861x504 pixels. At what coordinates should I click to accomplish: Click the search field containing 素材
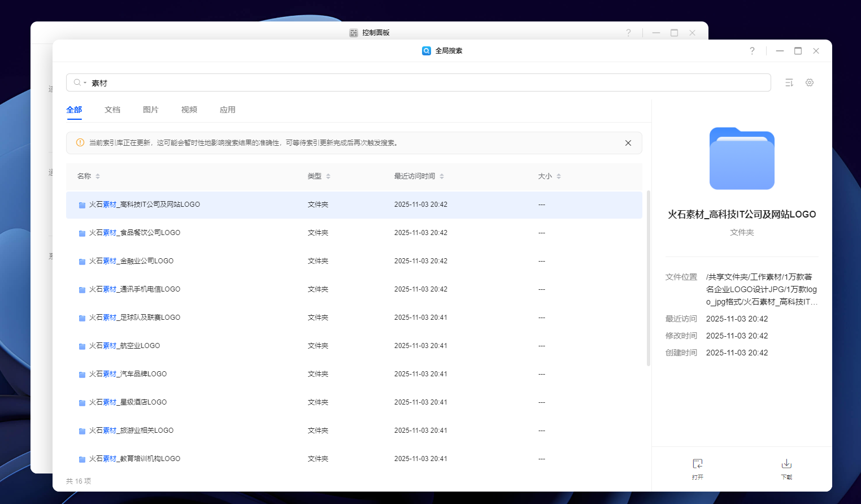(x=419, y=82)
